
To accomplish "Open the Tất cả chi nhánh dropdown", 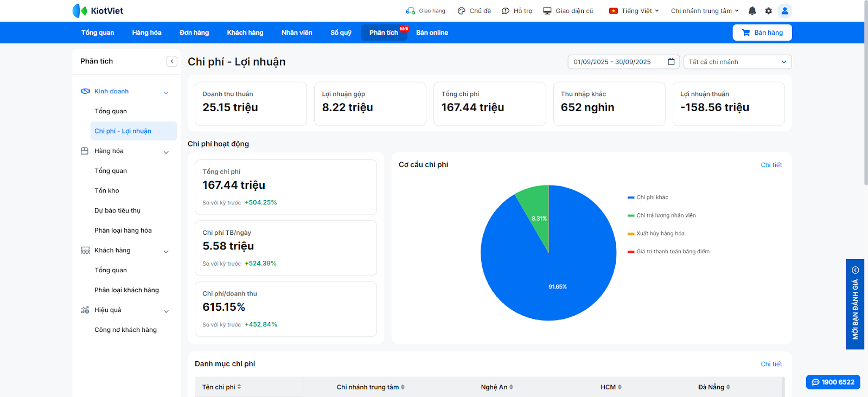I will (737, 62).
